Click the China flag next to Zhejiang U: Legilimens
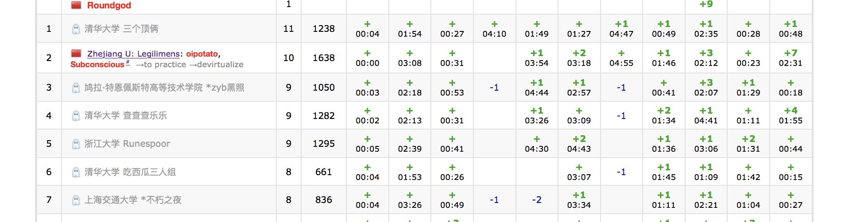Image resolution: width=868 pixels, height=222 pixels. 76,54
